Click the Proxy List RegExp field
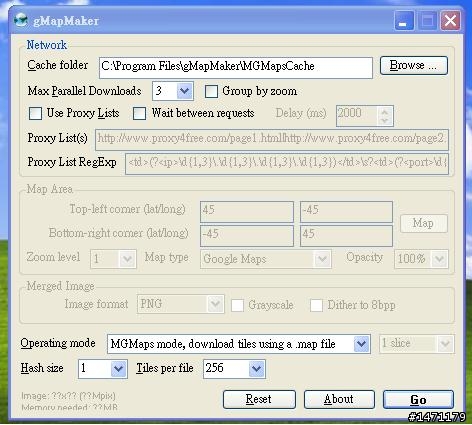472x425 pixels. (x=287, y=164)
